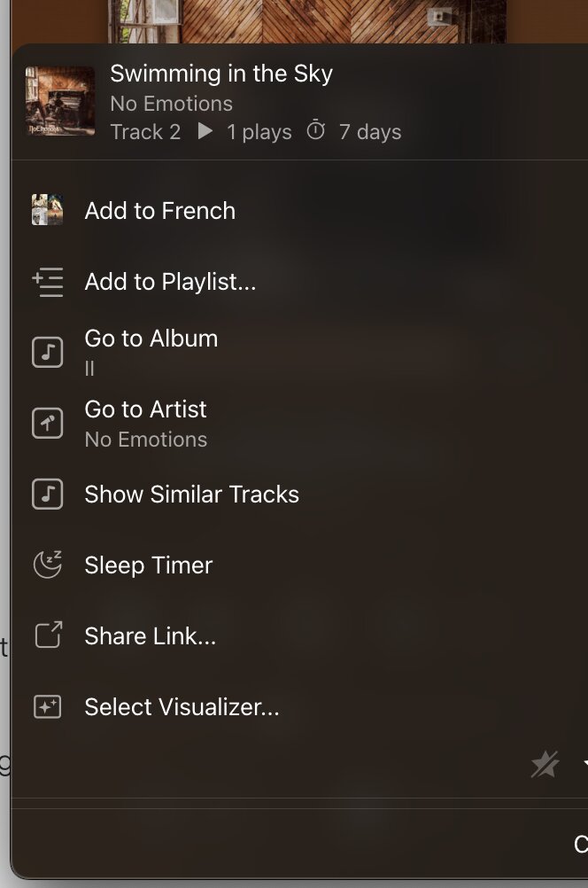Choose Add to French menu entry
Viewport: 588px width, 888px height.
(x=160, y=211)
